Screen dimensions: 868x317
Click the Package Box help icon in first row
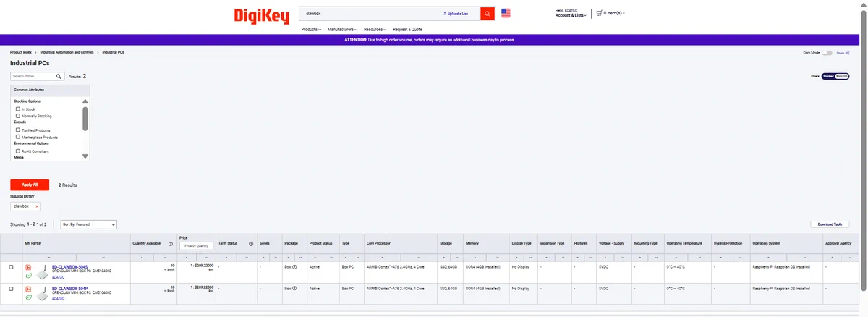(295, 267)
